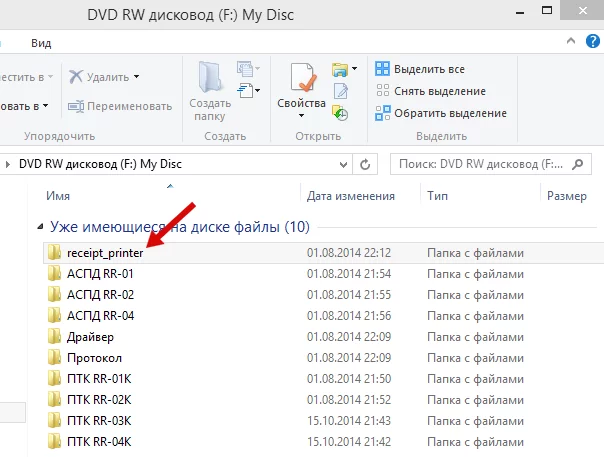Open Properties (Свойства) checkmark icon
The width and height of the screenshot is (604, 457).
[x=303, y=78]
